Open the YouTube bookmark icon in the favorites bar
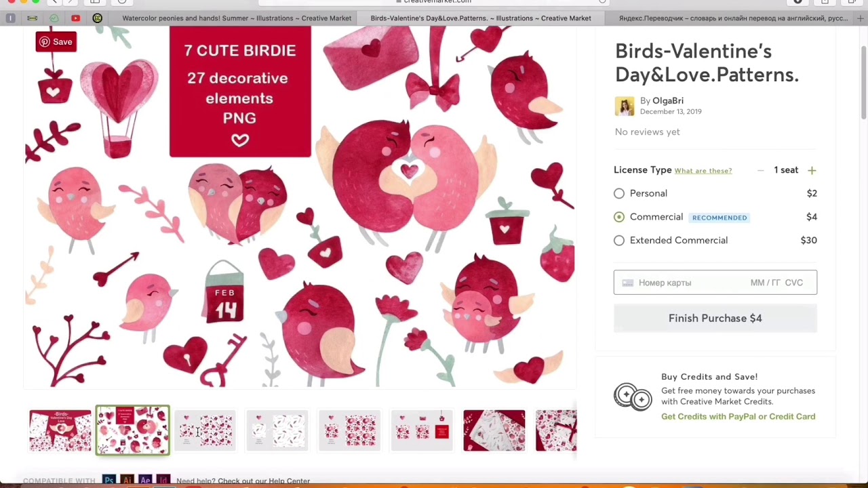The width and height of the screenshot is (868, 488). [x=75, y=18]
